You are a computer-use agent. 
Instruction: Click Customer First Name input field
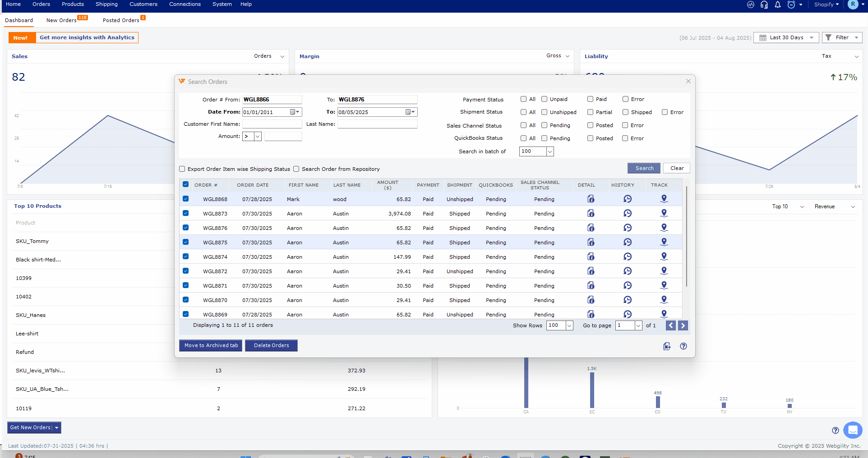[272, 124]
